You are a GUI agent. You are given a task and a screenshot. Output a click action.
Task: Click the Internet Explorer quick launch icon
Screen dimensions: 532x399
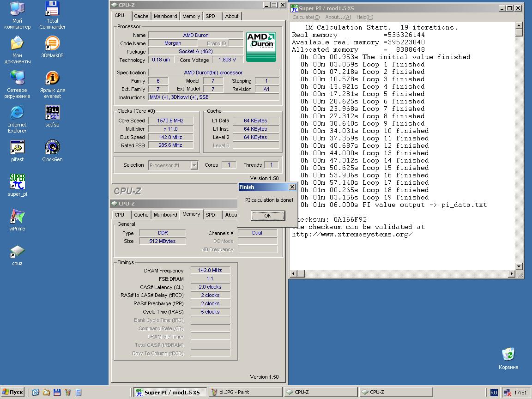pos(36,393)
